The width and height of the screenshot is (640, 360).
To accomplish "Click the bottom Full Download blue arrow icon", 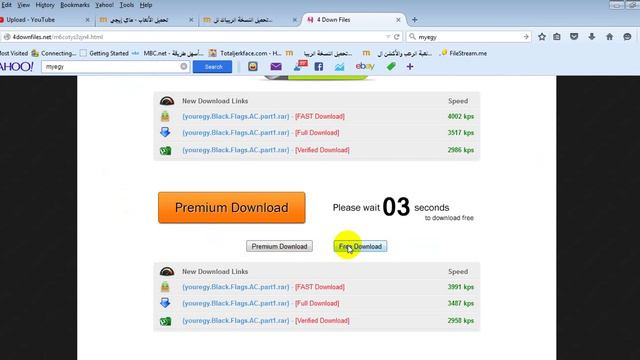I will click(x=165, y=303).
